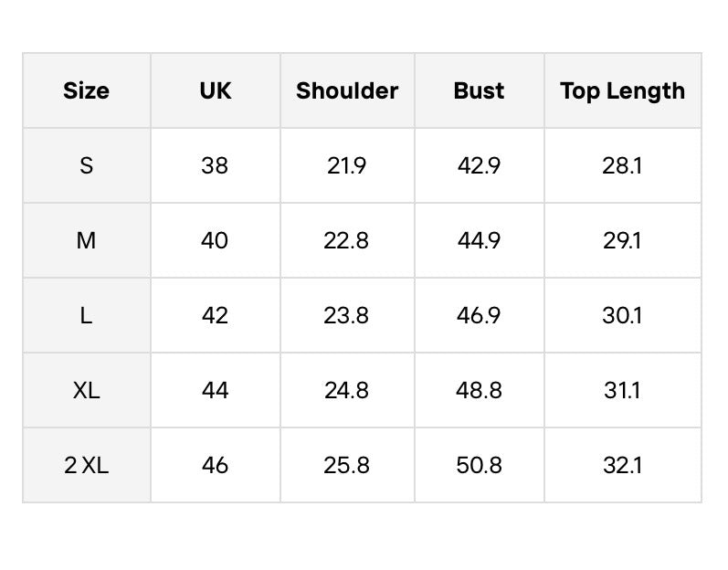Click the Size column header
The height and width of the screenshot is (570, 728).
pyautogui.click(x=87, y=90)
